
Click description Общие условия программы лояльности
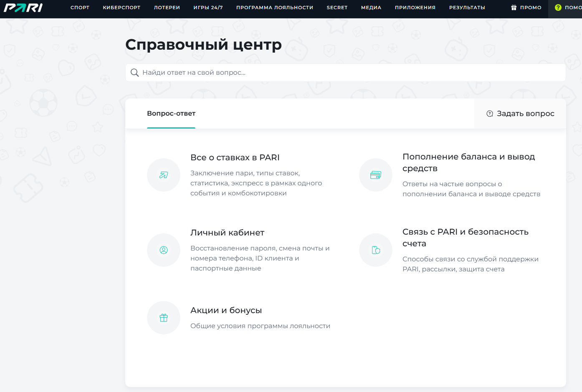(x=260, y=326)
